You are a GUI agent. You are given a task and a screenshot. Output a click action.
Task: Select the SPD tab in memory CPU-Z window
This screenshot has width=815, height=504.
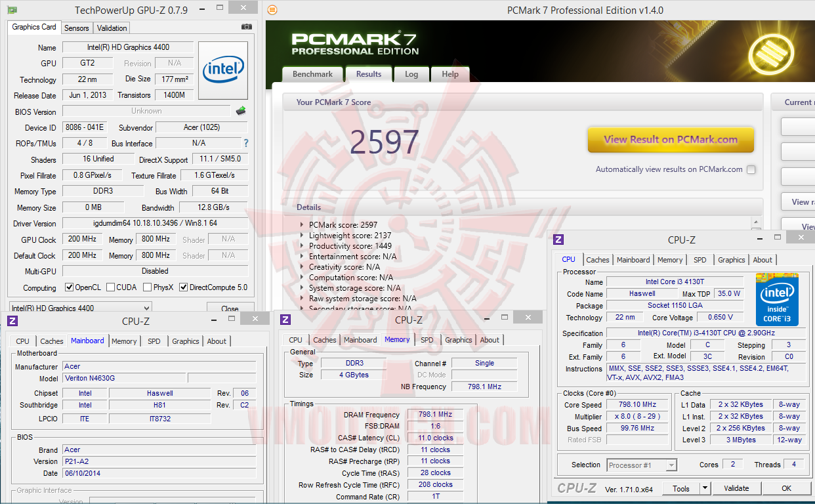(427, 340)
